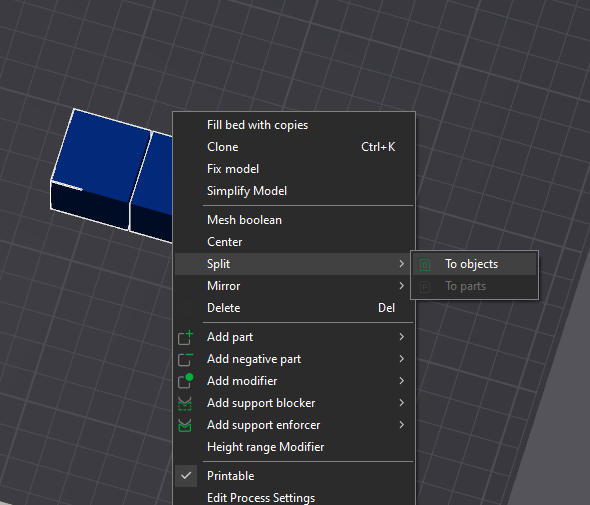Click the Add negative part icon
This screenshot has width=590, height=505.
point(185,359)
